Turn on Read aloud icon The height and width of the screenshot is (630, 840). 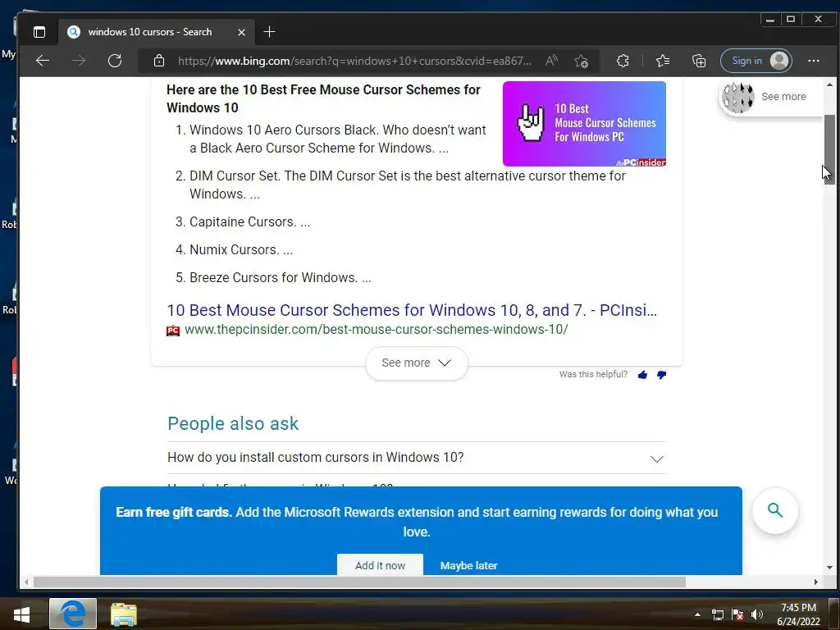551,61
